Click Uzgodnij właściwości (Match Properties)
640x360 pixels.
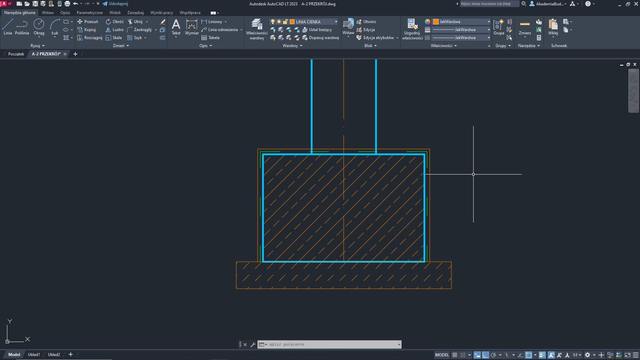412,29
